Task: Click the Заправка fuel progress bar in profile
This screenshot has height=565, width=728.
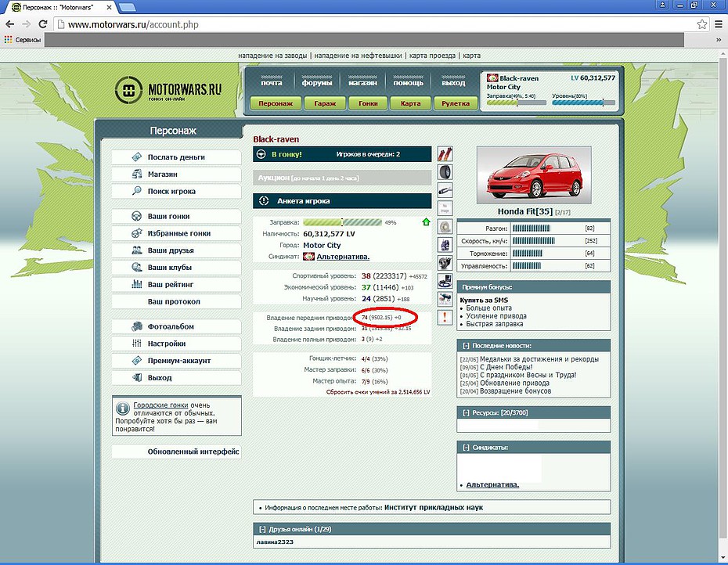Action: click(x=342, y=222)
